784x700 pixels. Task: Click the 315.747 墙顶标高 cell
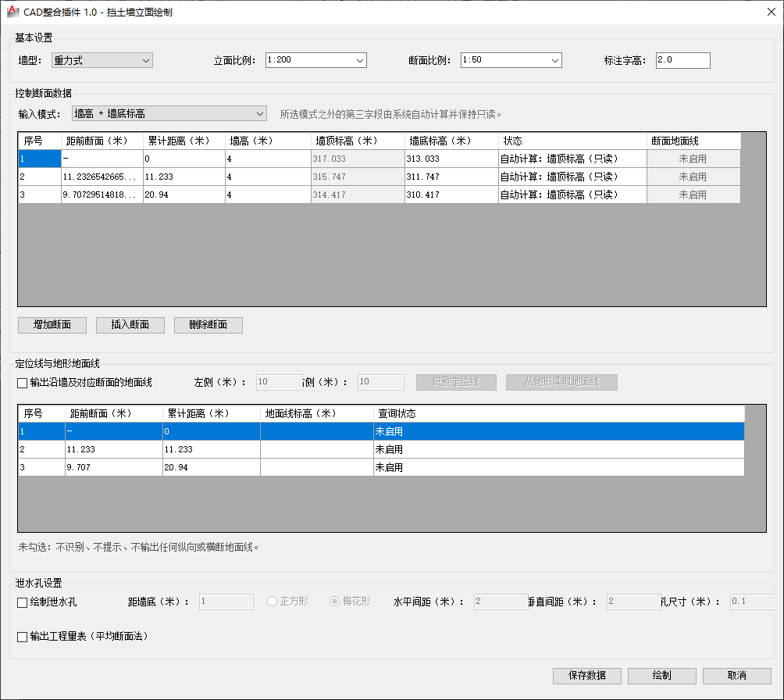[358, 177]
